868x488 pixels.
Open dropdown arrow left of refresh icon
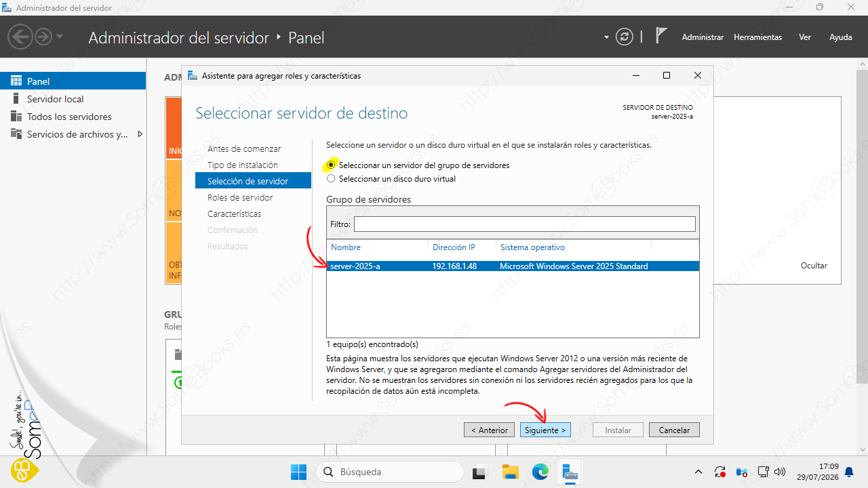click(x=606, y=37)
